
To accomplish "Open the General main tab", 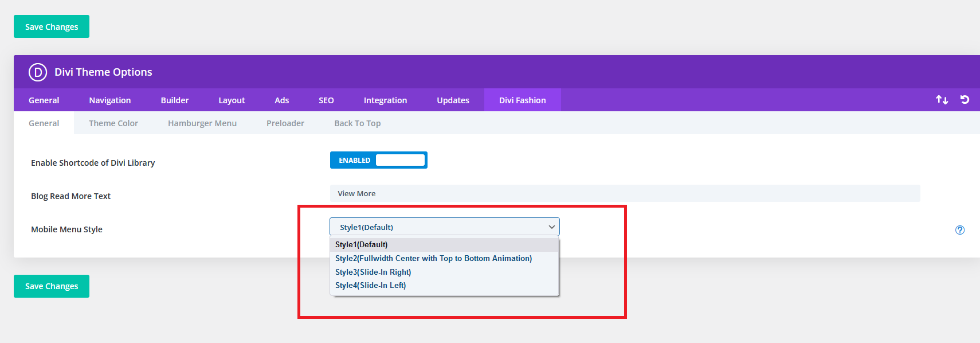I will point(44,100).
